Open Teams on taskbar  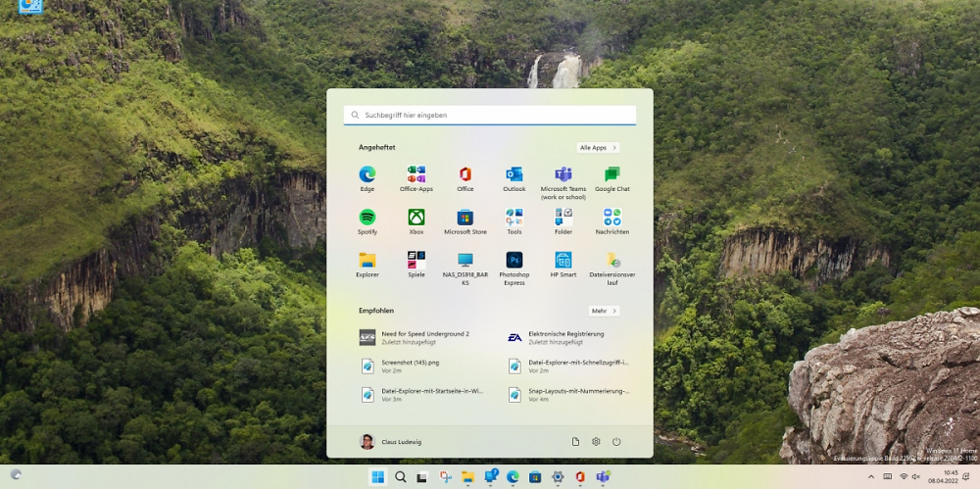[x=603, y=477]
